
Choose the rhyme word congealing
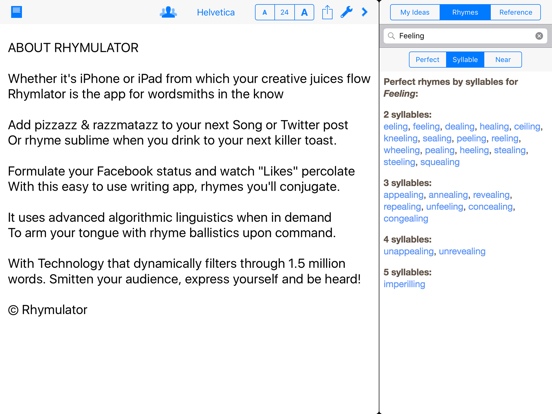(x=406, y=219)
